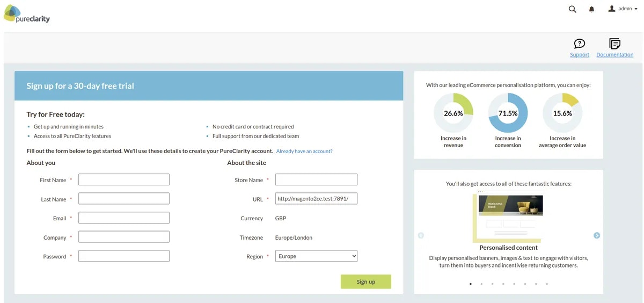Click the 'Try for Free today:' heading
Image resolution: width=644 pixels, height=303 pixels.
click(x=56, y=114)
